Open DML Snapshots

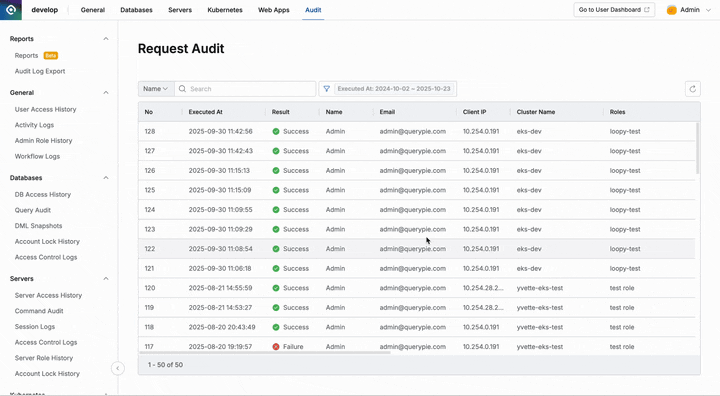[x=39, y=226]
